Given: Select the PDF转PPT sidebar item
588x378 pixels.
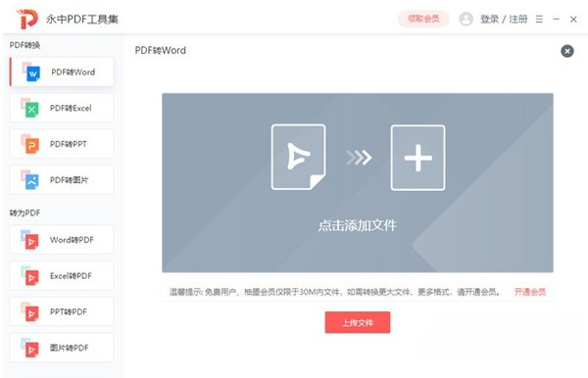Looking at the screenshot, I should point(62,144).
